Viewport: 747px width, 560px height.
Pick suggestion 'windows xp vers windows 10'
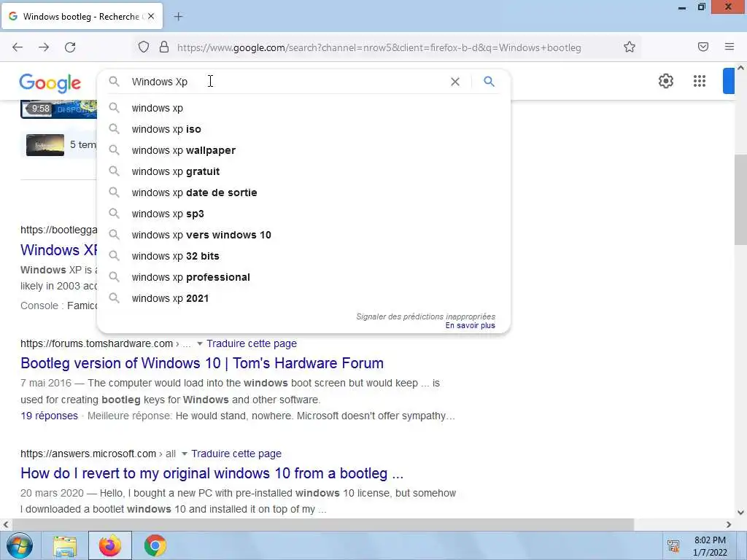303,235
